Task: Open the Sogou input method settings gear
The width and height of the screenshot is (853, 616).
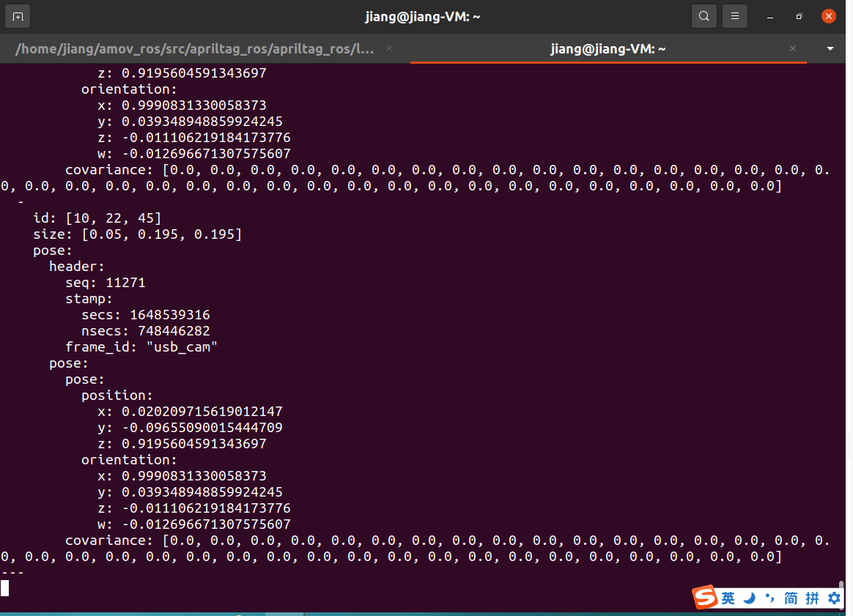Action: pos(835,598)
